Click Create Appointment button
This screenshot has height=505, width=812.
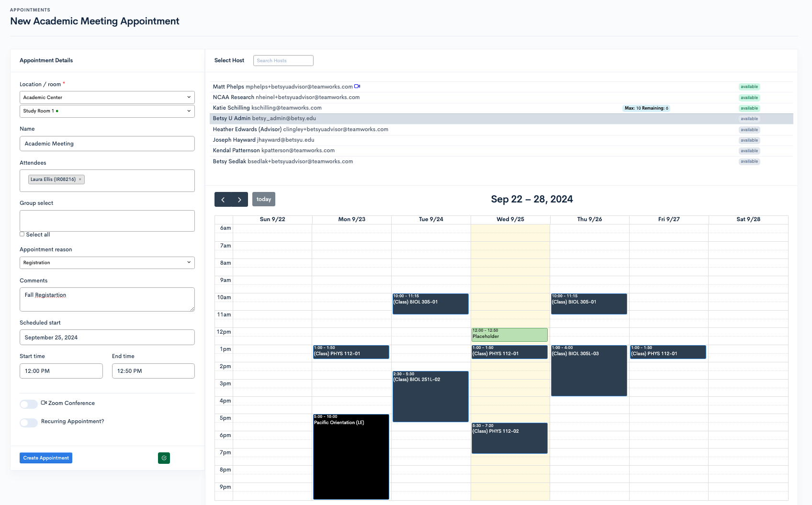pos(46,458)
